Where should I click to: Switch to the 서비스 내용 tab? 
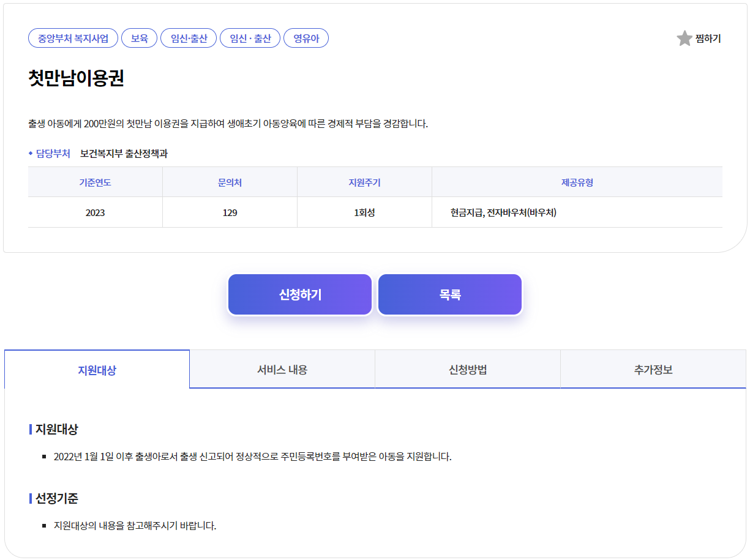(x=283, y=368)
